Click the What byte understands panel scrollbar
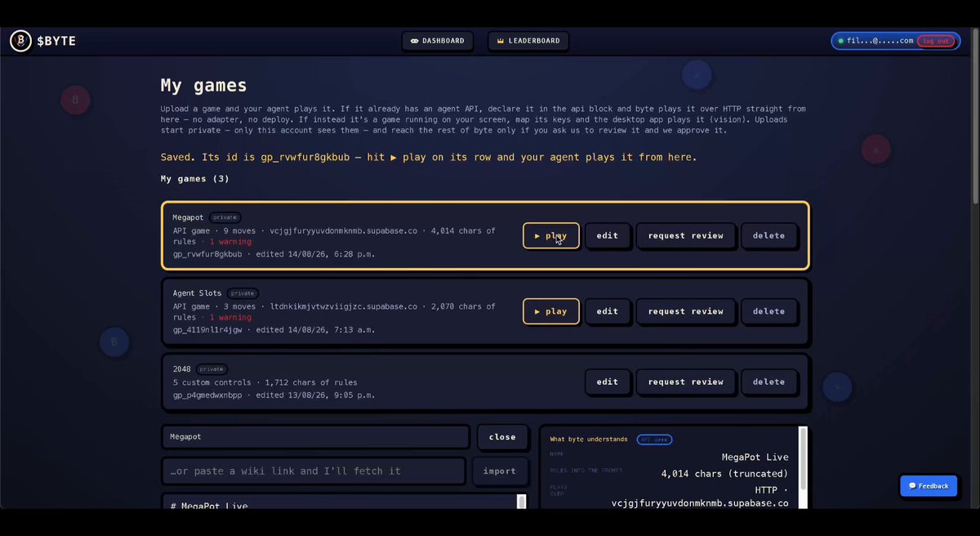980x536 pixels. [803, 458]
